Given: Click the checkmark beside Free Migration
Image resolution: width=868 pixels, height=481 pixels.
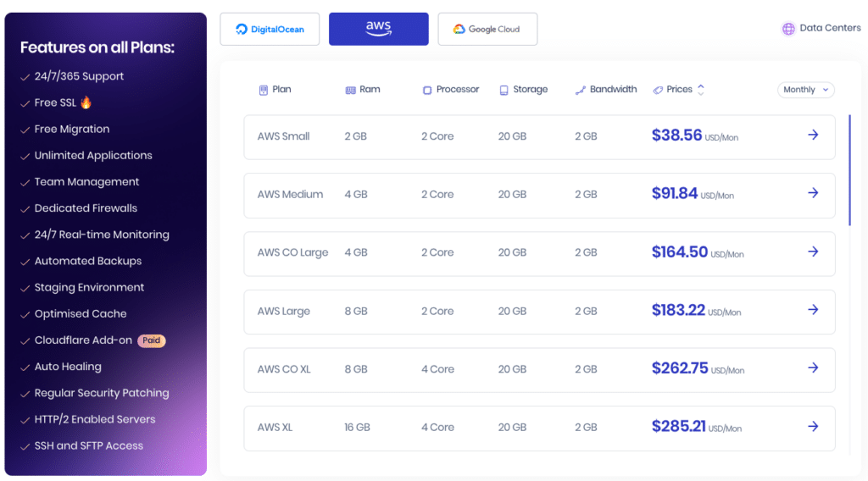Looking at the screenshot, I should pos(25,130).
